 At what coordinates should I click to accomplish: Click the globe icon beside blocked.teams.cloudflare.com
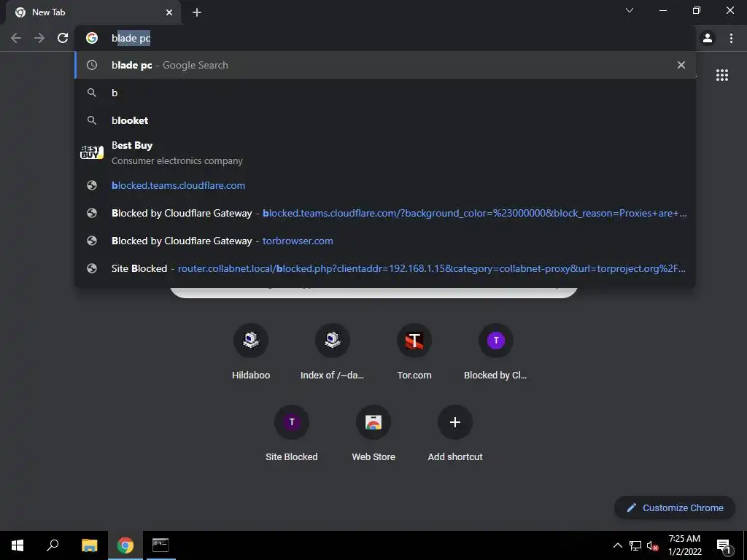point(92,185)
